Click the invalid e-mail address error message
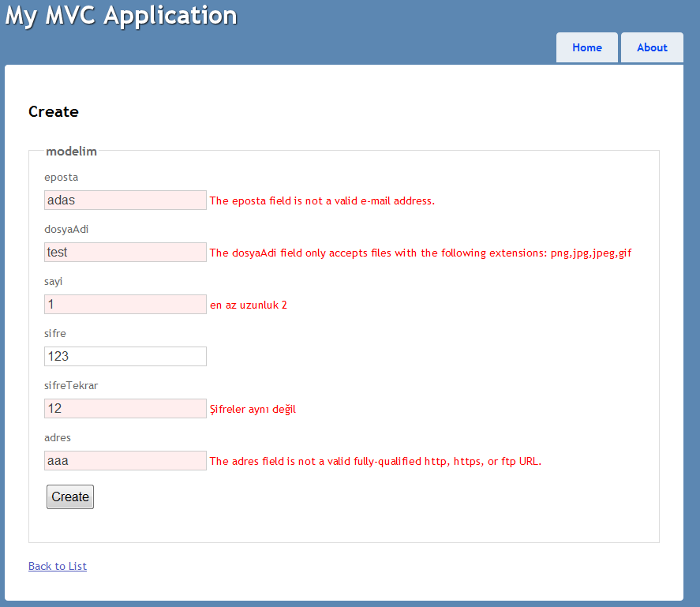The image size is (700, 607). [x=322, y=200]
